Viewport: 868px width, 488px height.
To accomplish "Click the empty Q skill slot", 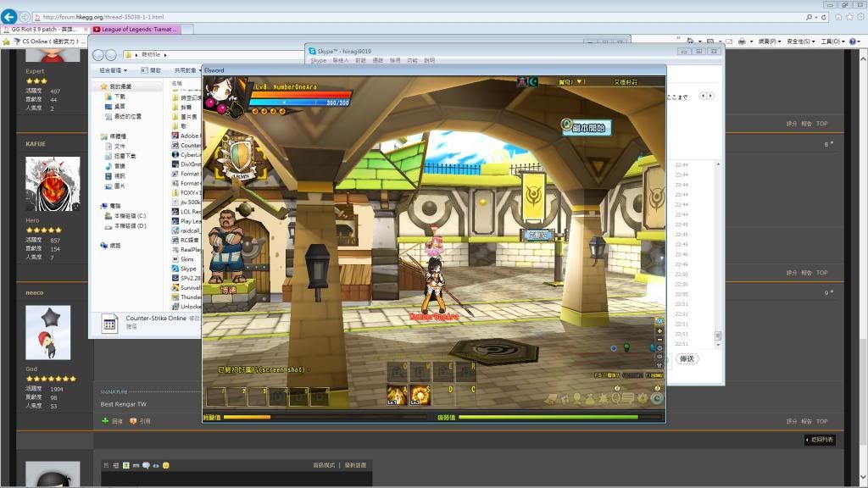I will pyautogui.click(x=397, y=372).
